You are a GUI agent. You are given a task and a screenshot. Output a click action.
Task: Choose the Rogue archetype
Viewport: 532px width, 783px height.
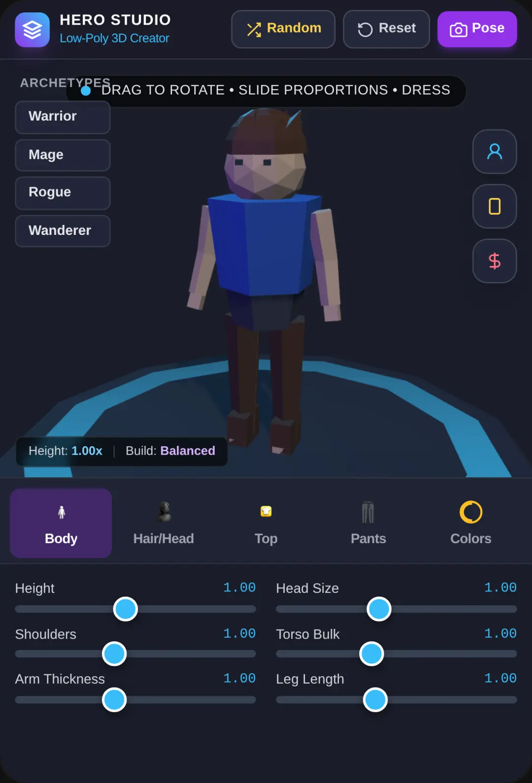[x=63, y=193]
